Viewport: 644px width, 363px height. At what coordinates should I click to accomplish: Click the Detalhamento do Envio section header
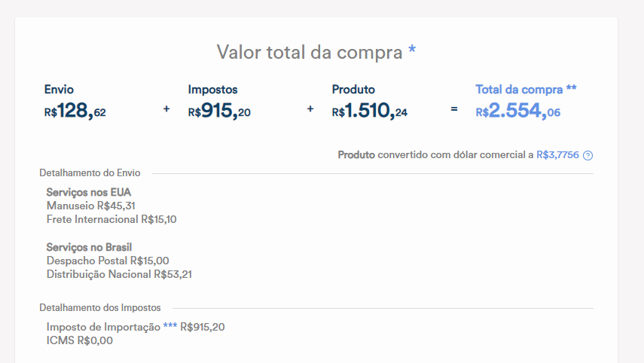pyautogui.click(x=90, y=173)
